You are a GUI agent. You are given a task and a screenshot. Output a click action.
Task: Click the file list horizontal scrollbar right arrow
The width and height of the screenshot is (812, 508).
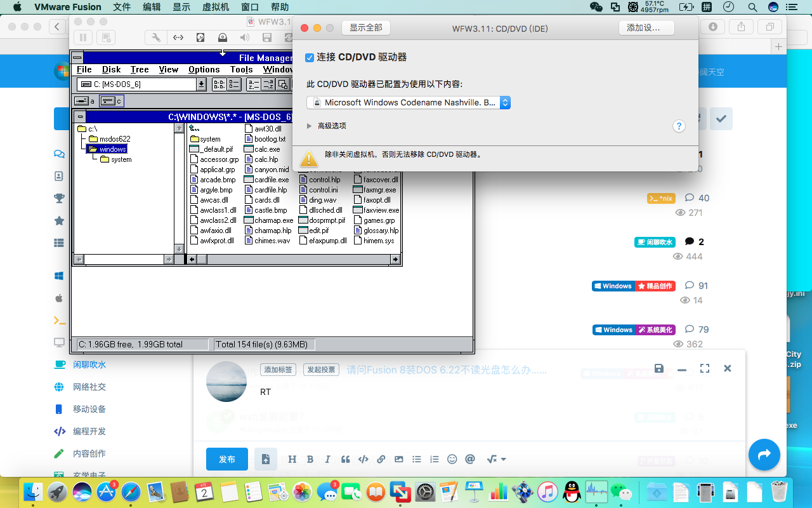click(395, 259)
